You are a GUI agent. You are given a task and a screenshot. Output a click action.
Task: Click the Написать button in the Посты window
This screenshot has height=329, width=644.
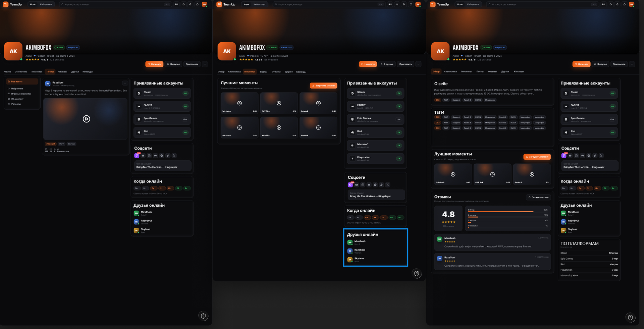154,64
